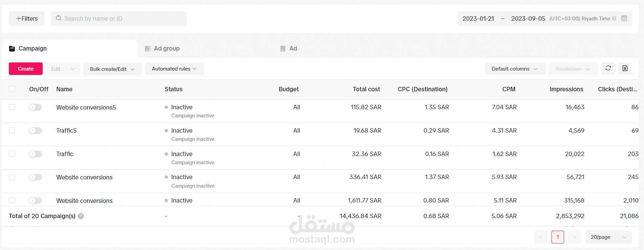The image size is (644, 250).
Task: Click the next page arrow
Action: tap(575, 237)
